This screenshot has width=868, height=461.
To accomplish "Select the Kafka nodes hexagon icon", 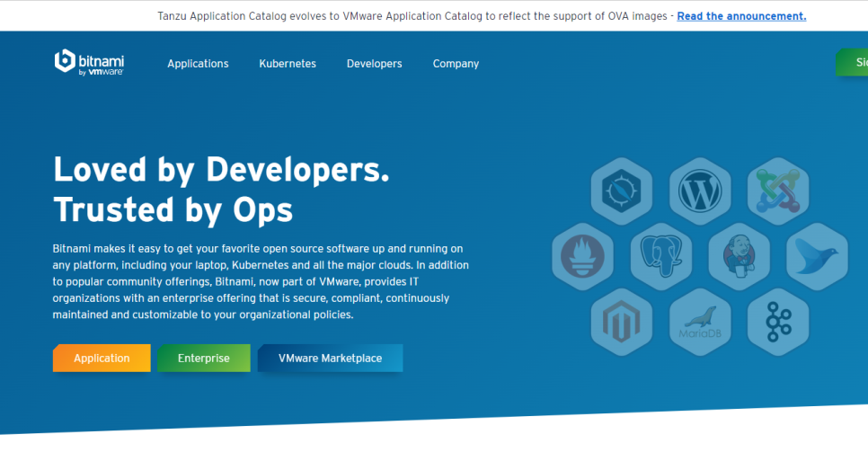I will coord(778,322).
